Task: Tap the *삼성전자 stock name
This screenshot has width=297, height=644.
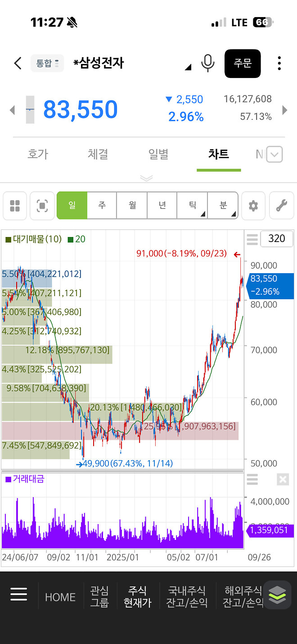Action: coord(99,63)
